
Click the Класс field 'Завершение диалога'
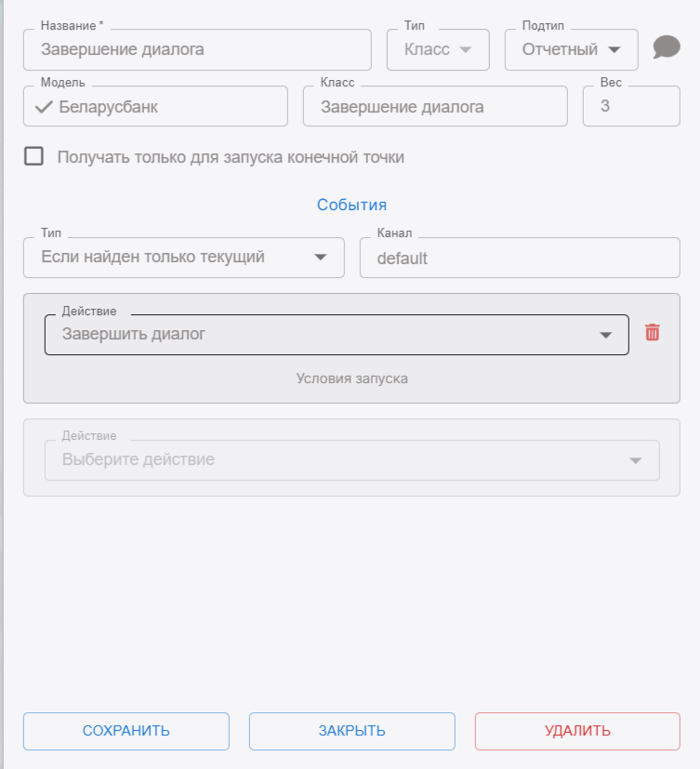(x=434, y=107)
